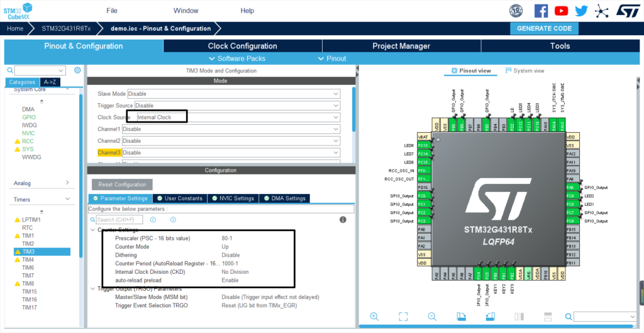This screenshot has width=644, height=333.
Task: Open the Clock Source dropdown
Action: 237,118
